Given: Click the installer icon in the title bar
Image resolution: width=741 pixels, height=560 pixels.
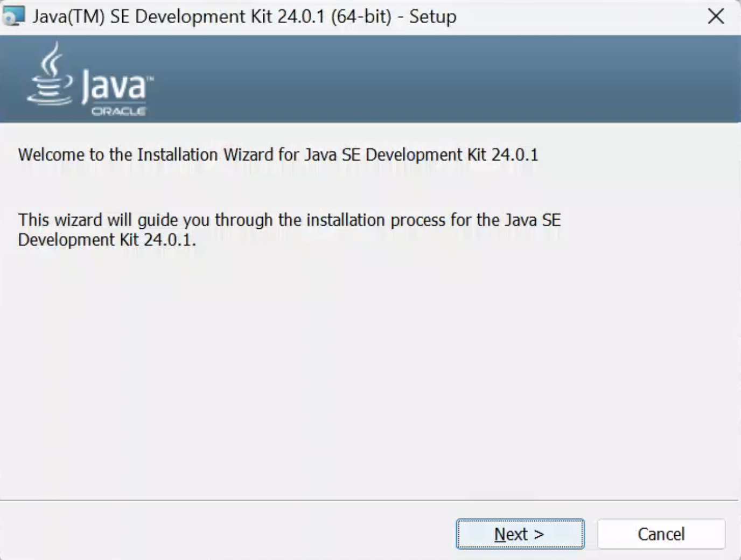Looking at the screenshot, I should pyautogui.click(x=13, y=17).
